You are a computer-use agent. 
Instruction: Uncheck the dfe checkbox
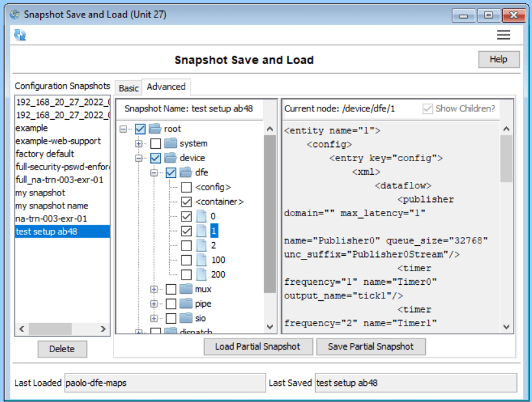coord(171,173)
